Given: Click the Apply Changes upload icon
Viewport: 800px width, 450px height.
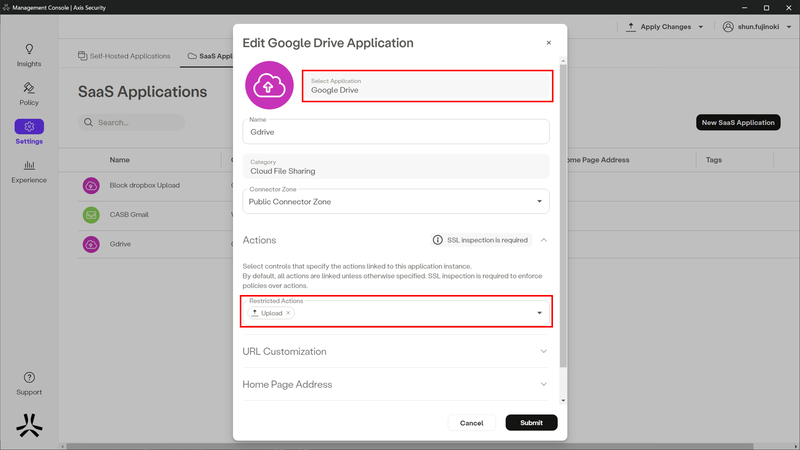Looking at the screenshot, I should pyautogui.click(x=631, y=27).
